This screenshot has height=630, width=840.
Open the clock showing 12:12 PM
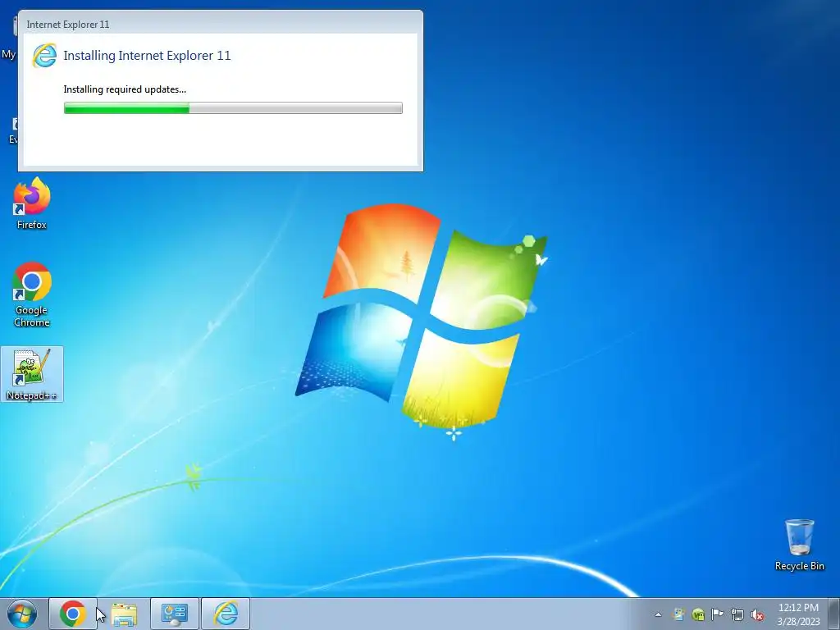[798, 614]
